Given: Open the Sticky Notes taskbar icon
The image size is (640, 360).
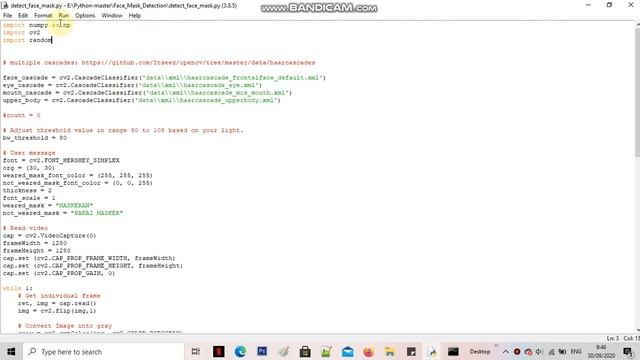Looking at the screenshot, I should (x=411, y=351).
